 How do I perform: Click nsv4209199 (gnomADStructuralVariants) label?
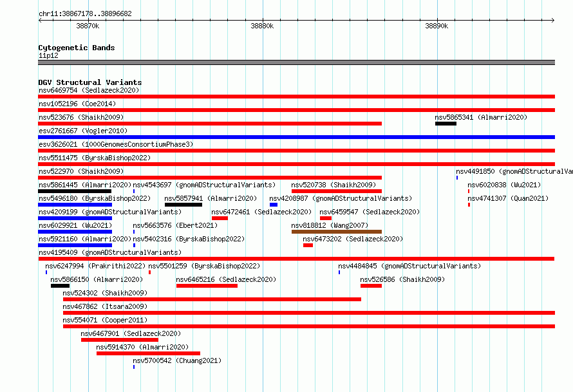[x=110, y=212]
